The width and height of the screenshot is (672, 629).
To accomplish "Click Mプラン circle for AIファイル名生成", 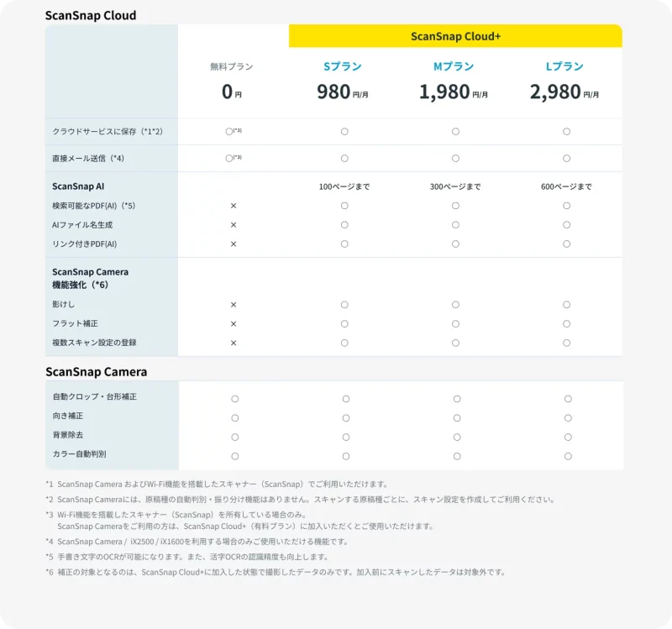I will click(455, 224).
